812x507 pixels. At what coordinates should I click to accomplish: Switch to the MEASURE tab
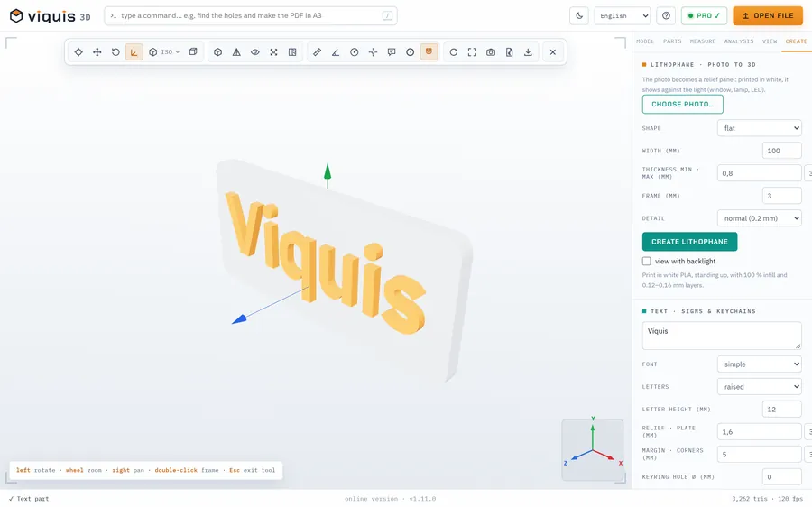(x=703, y=41)
